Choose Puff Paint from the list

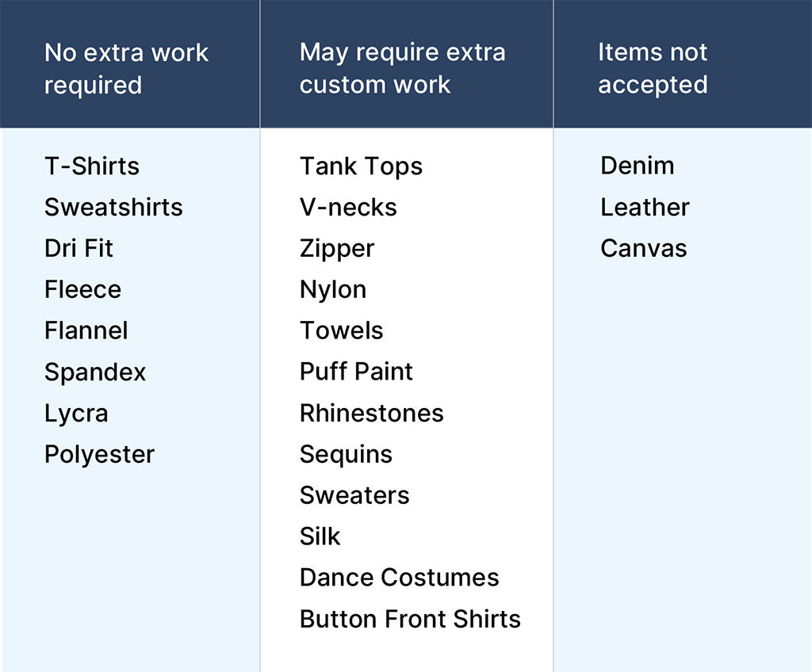point(356,372)
